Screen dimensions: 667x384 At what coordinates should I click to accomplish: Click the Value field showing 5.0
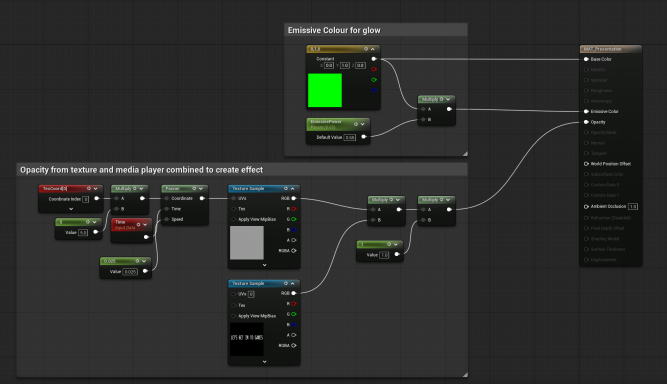[83, 233]
